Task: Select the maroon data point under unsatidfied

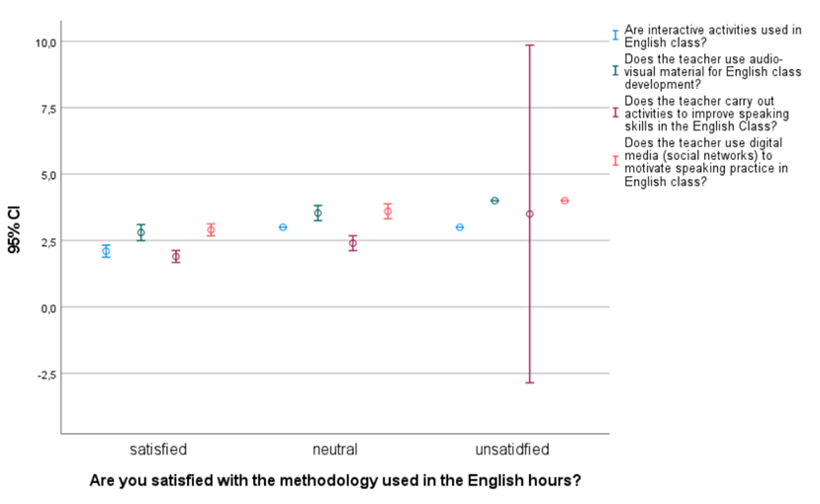Action: coord(530,213)
